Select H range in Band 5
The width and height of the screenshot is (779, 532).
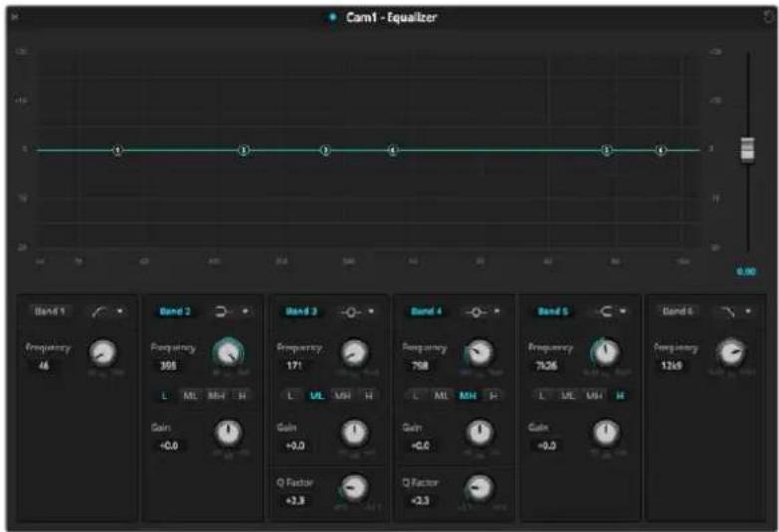pyautogui.click(x=619, y=396)
